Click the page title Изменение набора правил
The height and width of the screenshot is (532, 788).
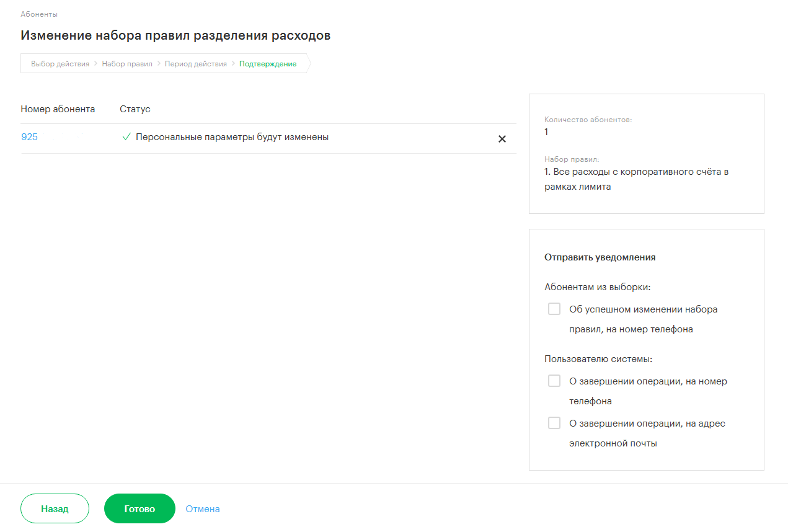(x=175, y=35)
